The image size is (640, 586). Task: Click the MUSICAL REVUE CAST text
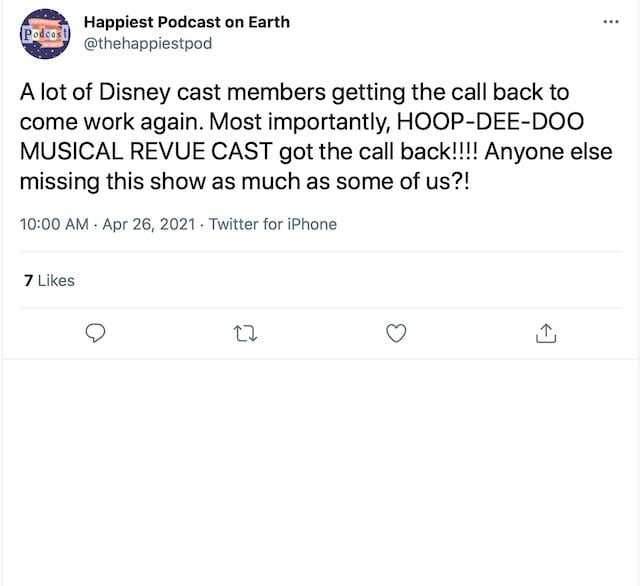pyautogui.click(x=146, y=151)
